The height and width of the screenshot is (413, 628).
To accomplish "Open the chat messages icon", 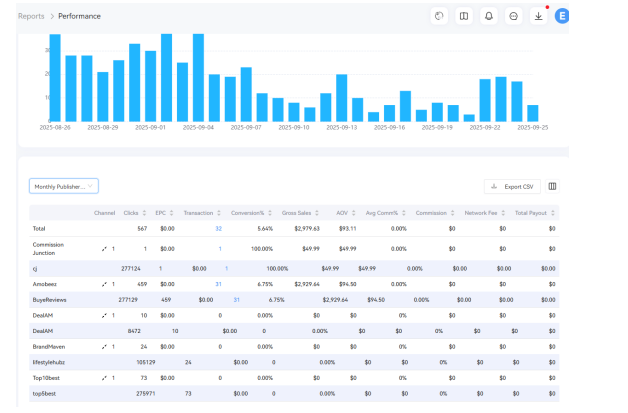I will 514,16.
